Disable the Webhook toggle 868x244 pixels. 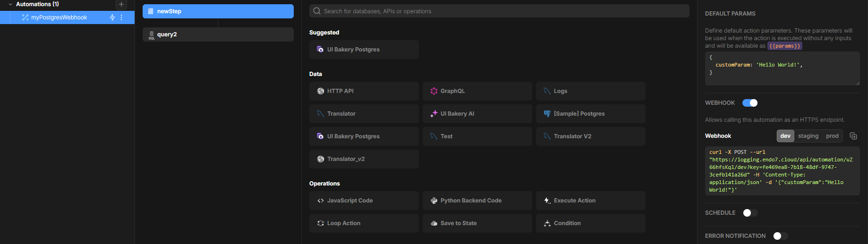click(x=749, y=103)
